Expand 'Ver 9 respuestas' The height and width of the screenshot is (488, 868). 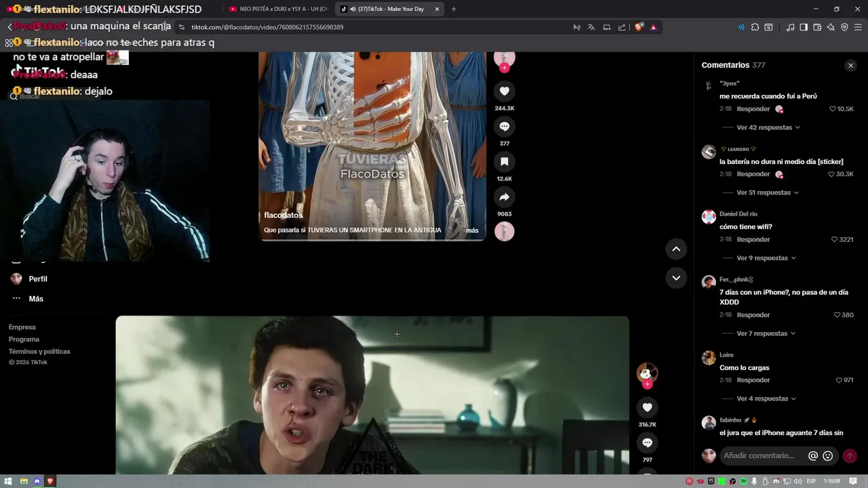point(766,258)
